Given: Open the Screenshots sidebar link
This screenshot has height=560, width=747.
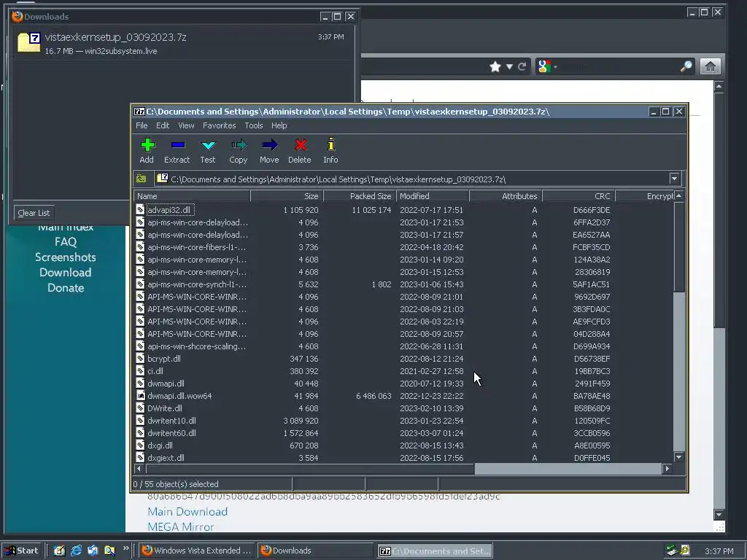Looking at the screenshot, I should click(x=66, y=257).
